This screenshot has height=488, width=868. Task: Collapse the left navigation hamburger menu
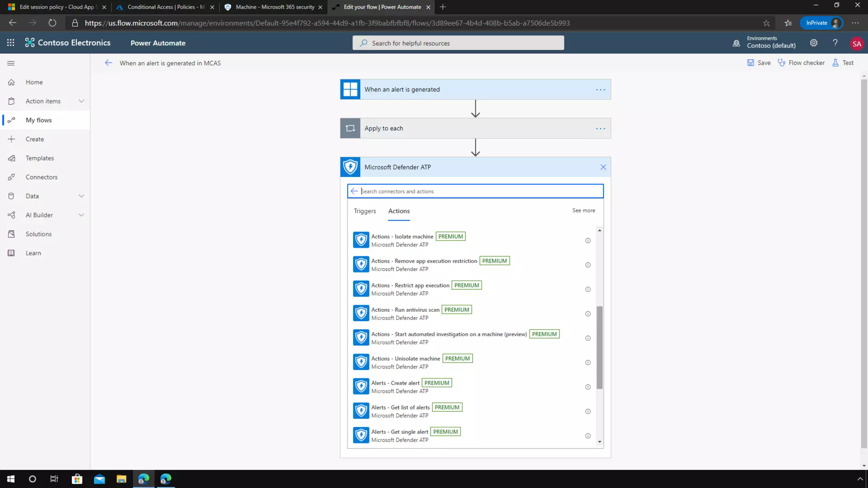pyautogui.click(x=11, y=63)
